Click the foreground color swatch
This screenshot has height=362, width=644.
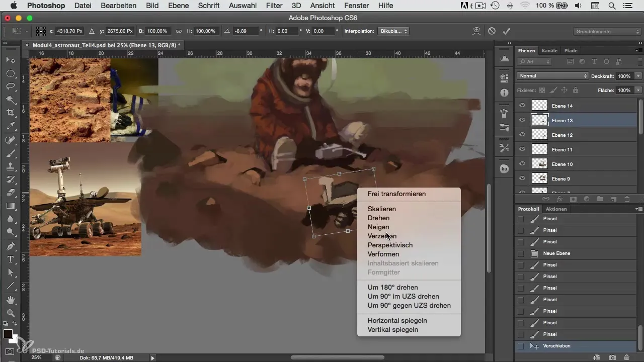click(8, 334)
